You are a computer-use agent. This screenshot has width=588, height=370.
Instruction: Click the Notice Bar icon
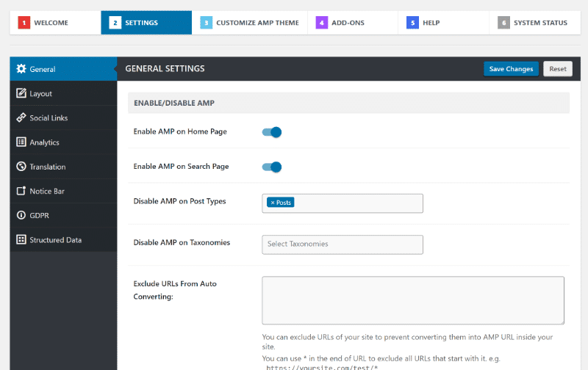[21, 191]
